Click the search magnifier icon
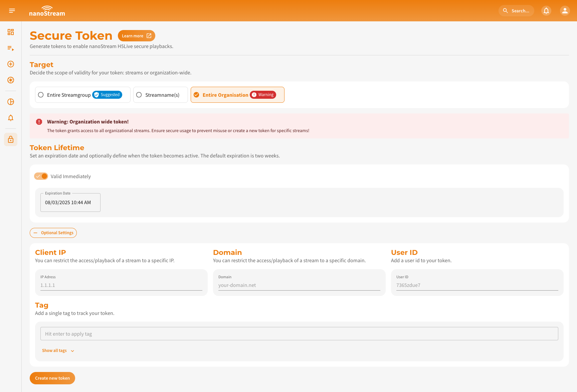Viewport: 577px width, 392px height. pos(505,11)
